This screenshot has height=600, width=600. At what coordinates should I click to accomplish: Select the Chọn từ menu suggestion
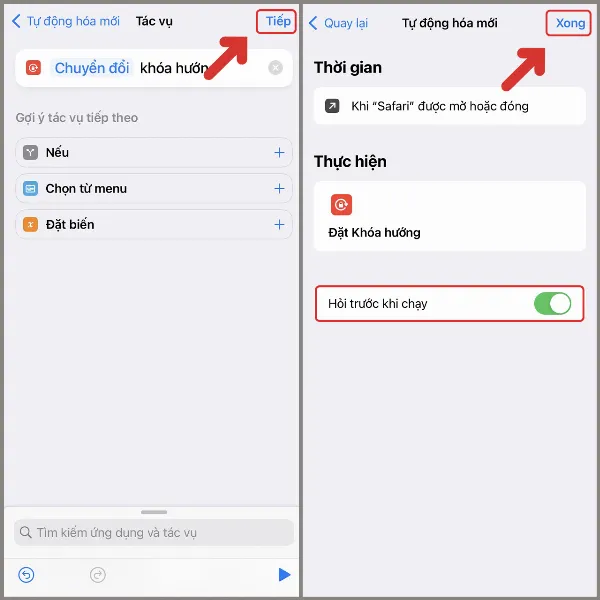click(x=154, y=189)
